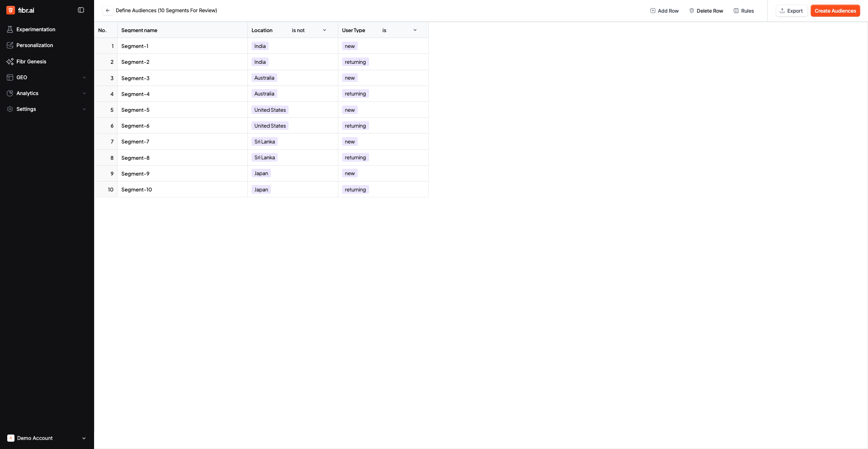This screenshot has height=449, width=868.
Task: Open the Settings menu item
Action: [x=26, y=109]
